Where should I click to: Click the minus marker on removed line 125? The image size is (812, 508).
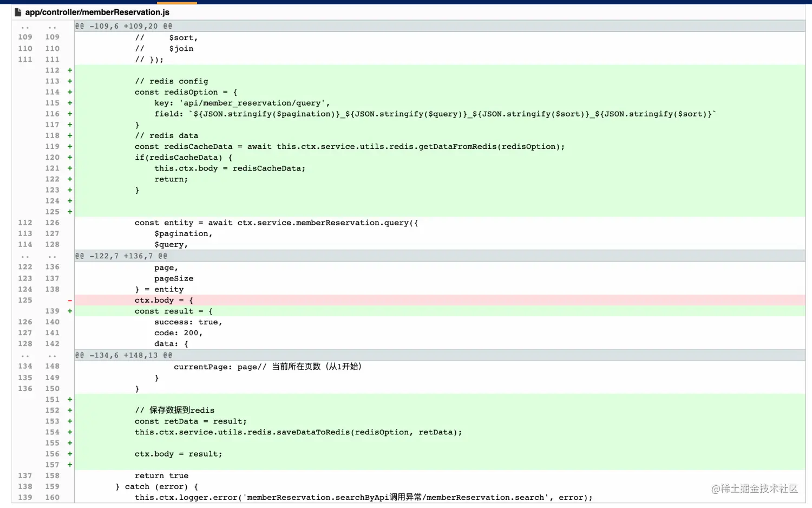point(70,300)
